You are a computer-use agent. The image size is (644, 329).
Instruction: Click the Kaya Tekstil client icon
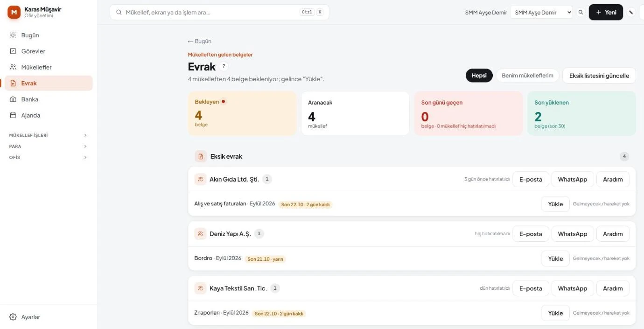[201, 288]
